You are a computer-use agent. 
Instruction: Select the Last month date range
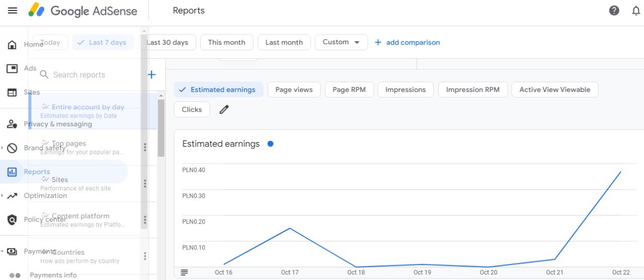pyautogui.click(x=284, y=42)
